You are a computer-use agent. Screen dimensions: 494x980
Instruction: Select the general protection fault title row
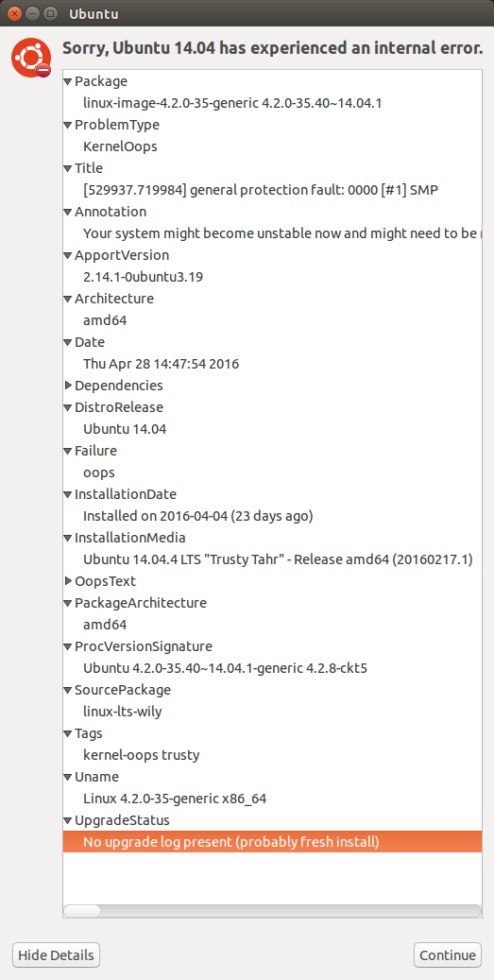(272, 190)
